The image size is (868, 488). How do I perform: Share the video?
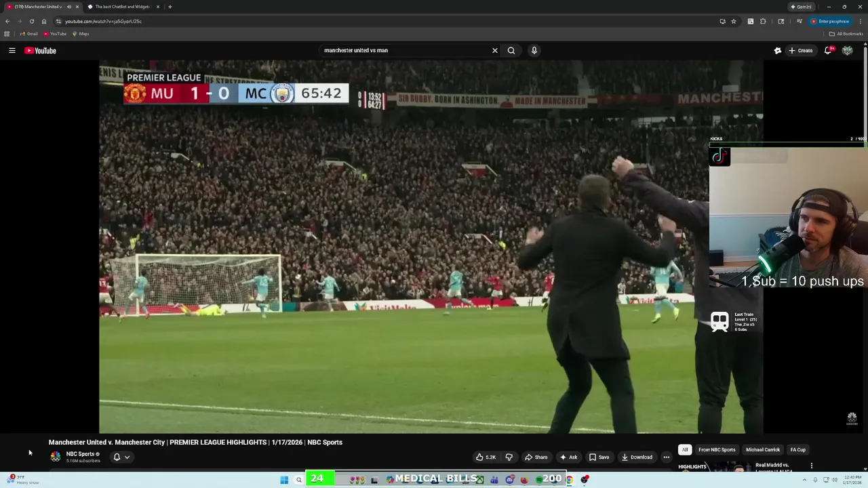point(536,457)
